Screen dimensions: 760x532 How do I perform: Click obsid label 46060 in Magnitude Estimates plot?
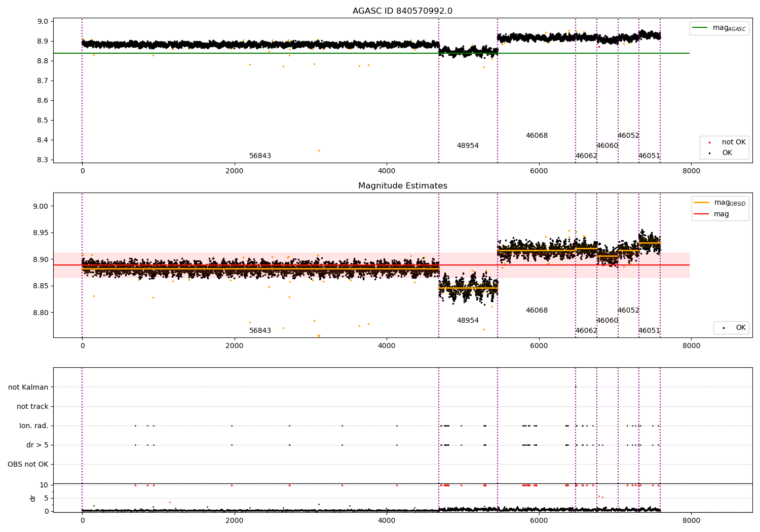pyautogui.click(x=607, y=321)
